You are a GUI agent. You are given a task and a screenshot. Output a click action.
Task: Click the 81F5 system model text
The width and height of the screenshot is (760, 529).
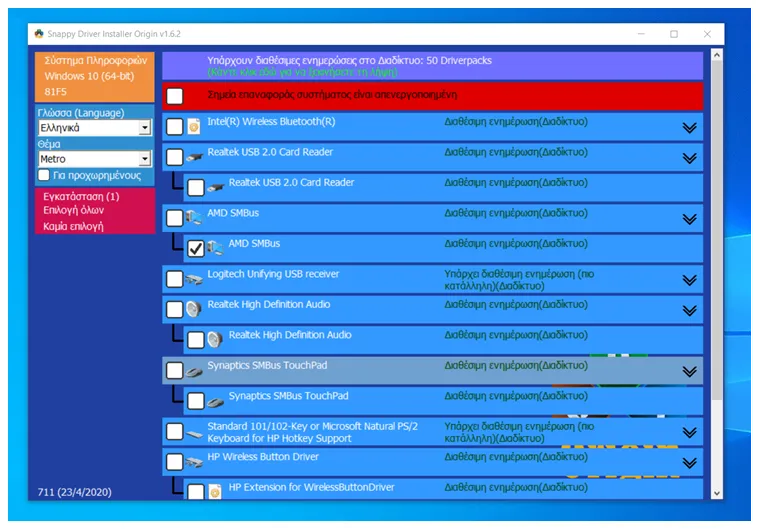tap(55, 92)
